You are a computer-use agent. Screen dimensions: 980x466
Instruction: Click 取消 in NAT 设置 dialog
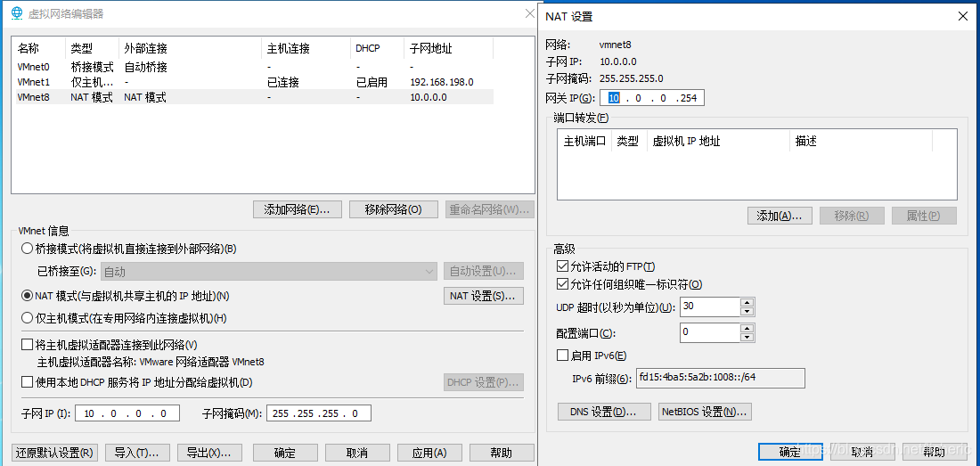pos(862,452)
